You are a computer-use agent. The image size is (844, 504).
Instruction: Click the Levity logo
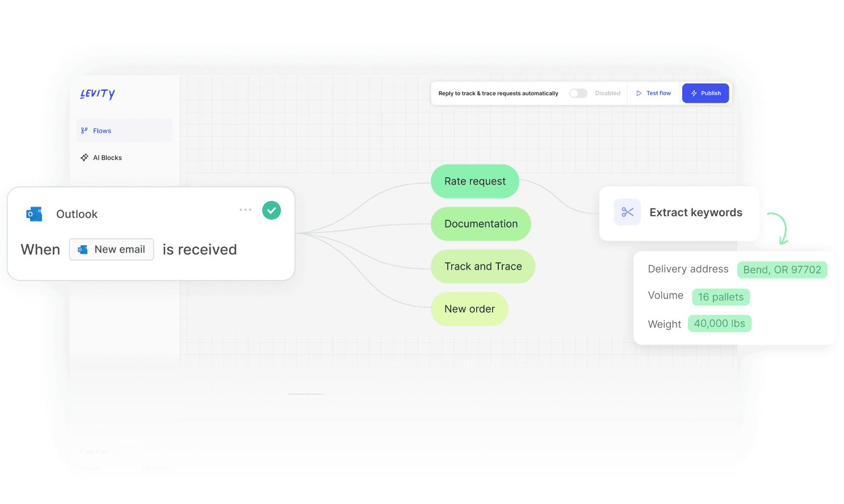click(x=97, y=94)
